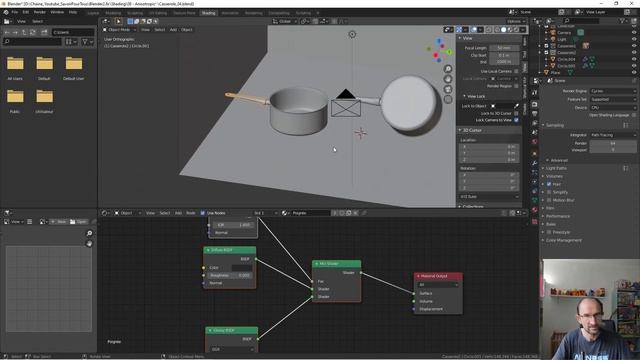Open the Device CPU dropdown

pos(613,107)
